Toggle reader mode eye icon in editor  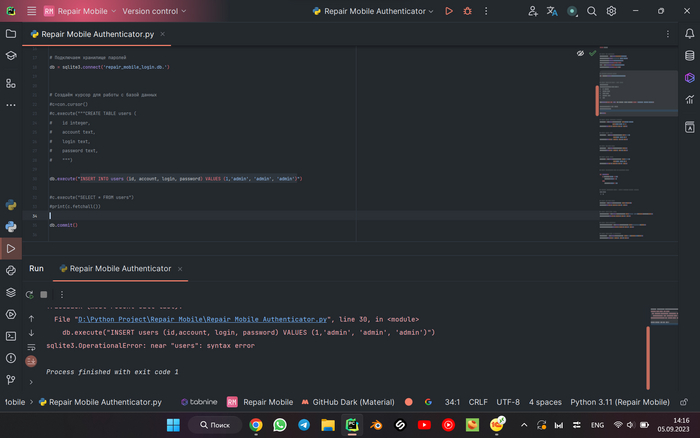(580, 52)
